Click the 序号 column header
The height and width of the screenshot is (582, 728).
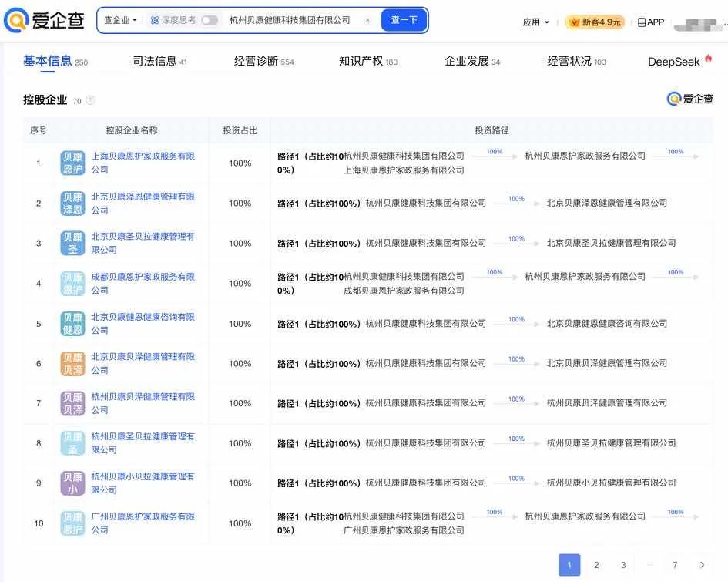[x=39, y=130]
